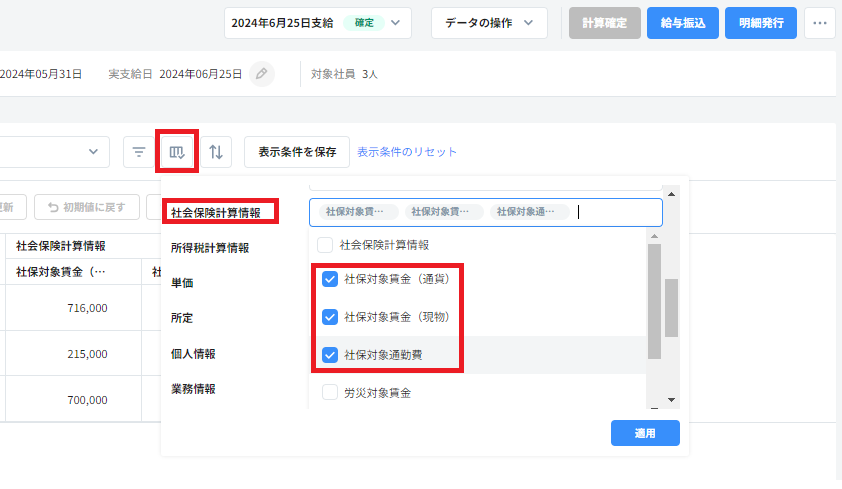Check the 社会保険計算情報 select-all checkbox
Viewport: 842px width, 489px height.
click(324, 244)
